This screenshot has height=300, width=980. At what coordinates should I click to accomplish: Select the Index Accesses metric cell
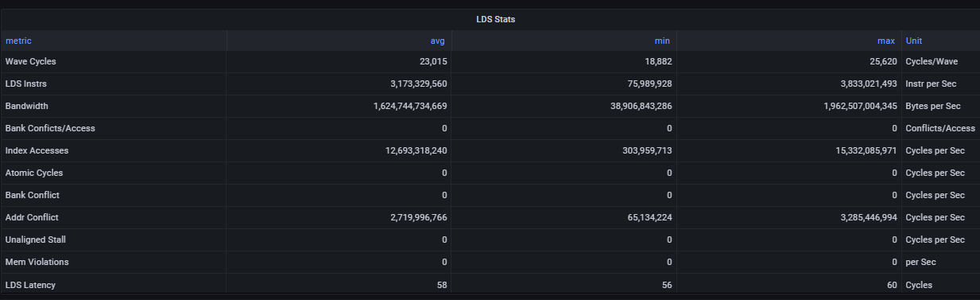coord(114,150)
